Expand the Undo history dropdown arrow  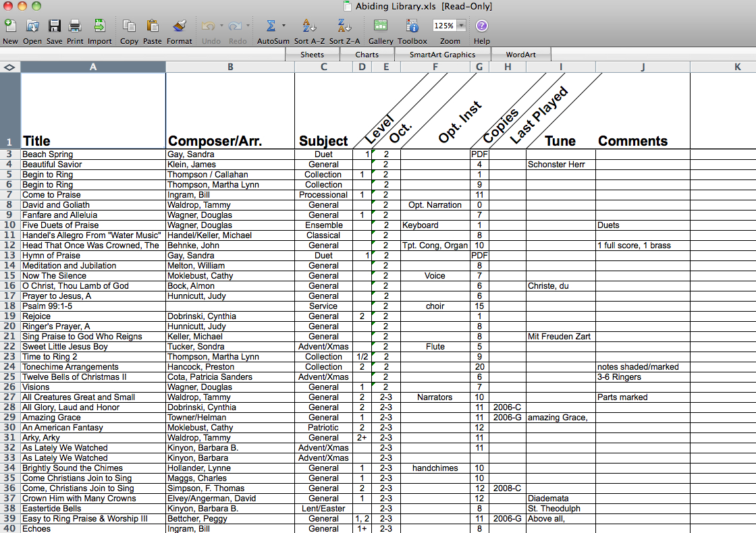[220, 26]
